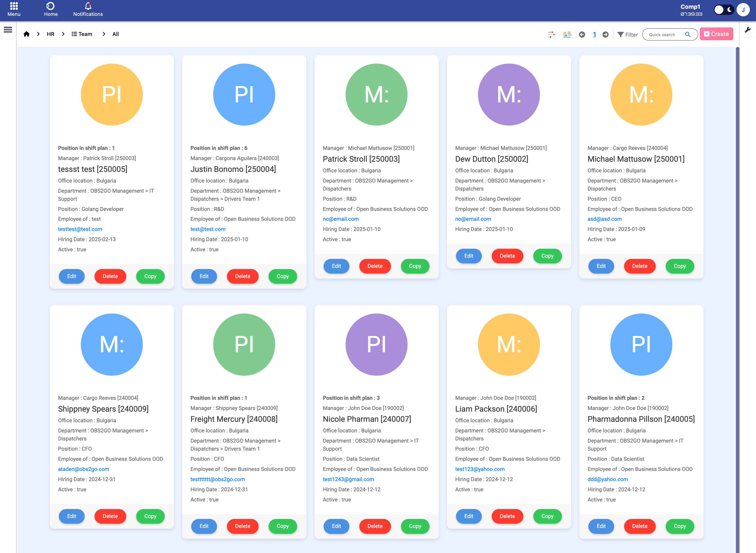Expand chevron after Team breadcrumb
Viewport: 756px width, 553px height.
coord(104,34)
